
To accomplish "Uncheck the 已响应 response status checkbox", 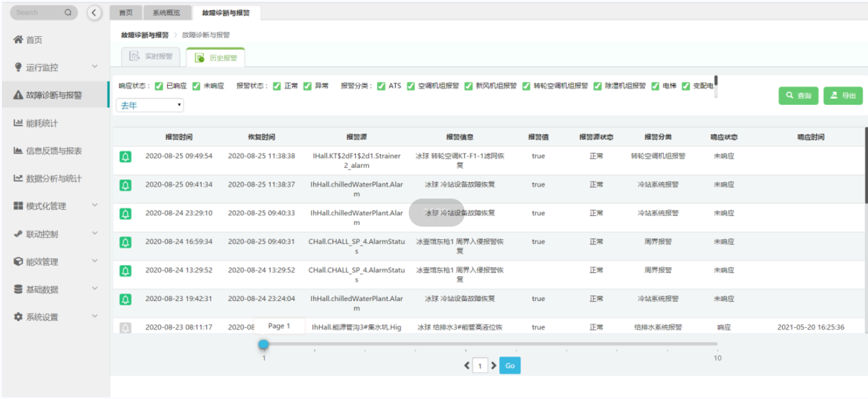I will tap(159, 86).
